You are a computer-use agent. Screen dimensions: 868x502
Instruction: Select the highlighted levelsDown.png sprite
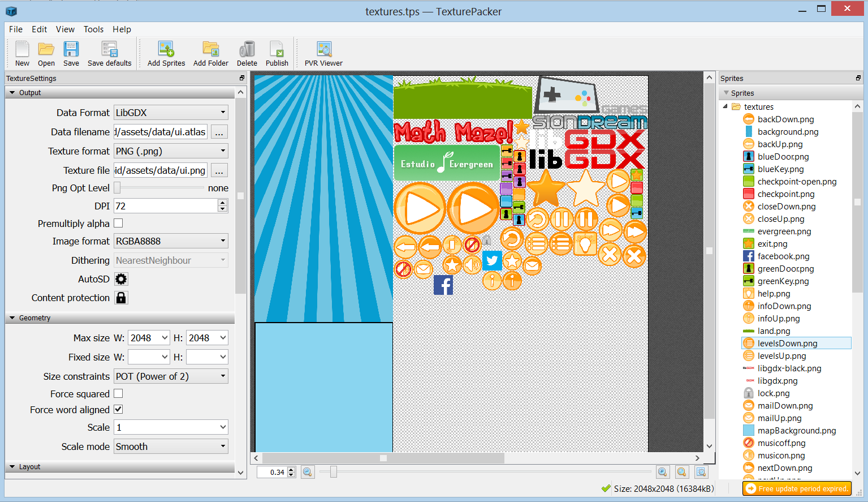[x=796, y=344]
